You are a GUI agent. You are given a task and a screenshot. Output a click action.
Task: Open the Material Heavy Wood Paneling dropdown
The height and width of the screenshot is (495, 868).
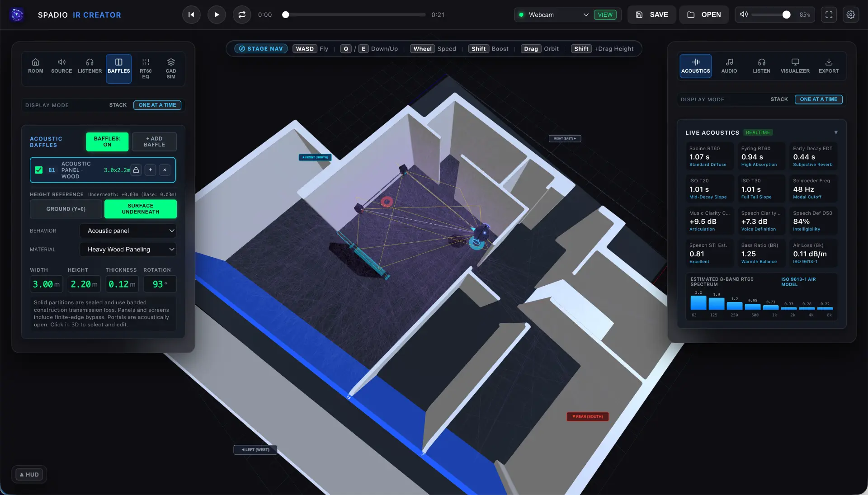[128, 250]
